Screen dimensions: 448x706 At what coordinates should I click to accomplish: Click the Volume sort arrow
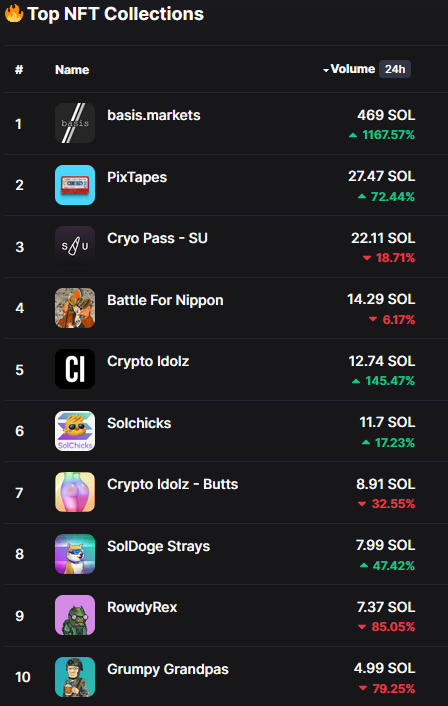(326, 70)
